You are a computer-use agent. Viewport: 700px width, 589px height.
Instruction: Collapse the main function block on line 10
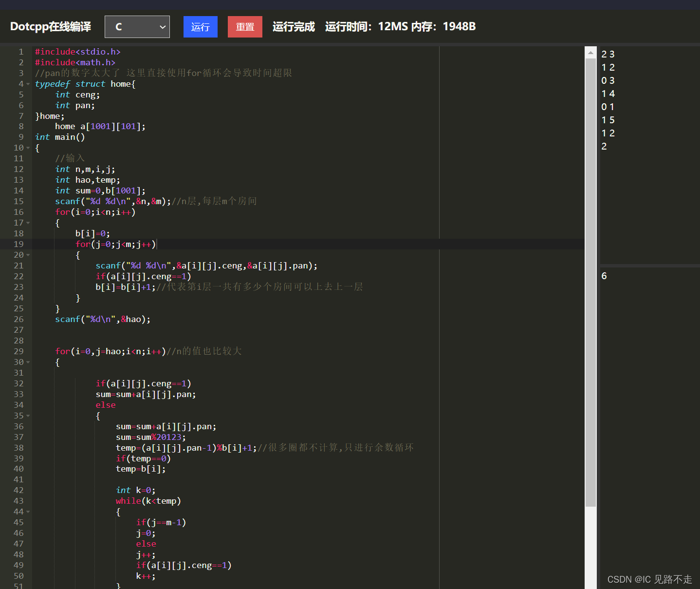(28, 148)
